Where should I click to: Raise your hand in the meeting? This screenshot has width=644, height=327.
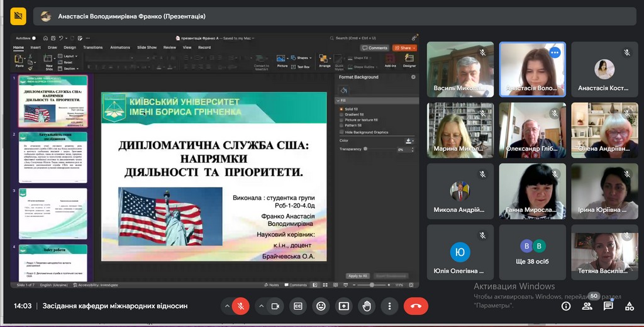367,306
